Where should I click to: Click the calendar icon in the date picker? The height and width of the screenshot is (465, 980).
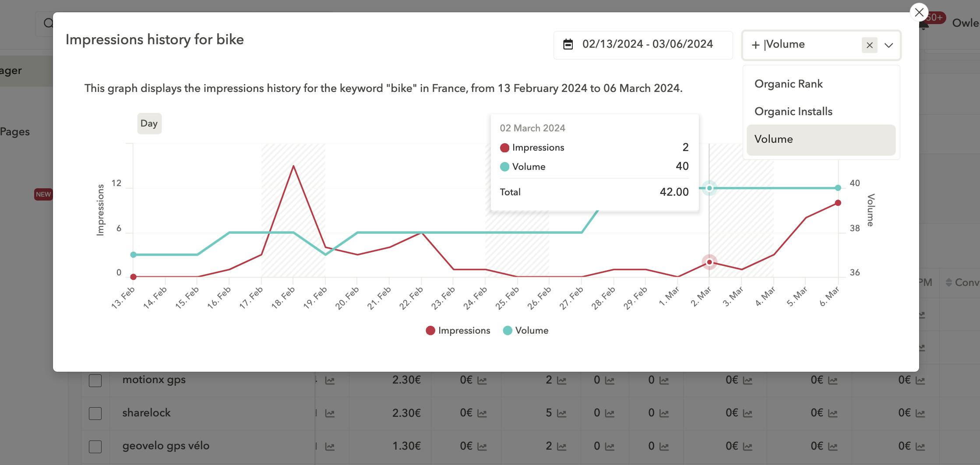click(568, 44)
